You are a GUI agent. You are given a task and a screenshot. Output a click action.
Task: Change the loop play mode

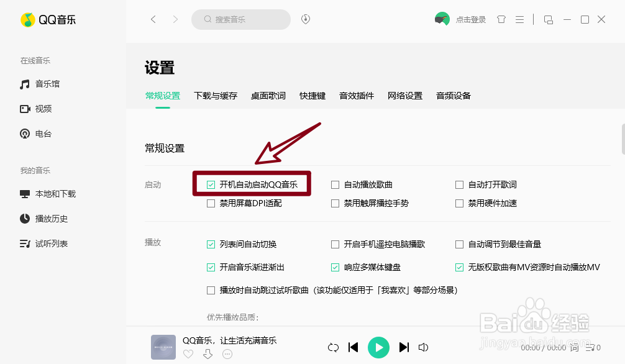tap(333, 348)
